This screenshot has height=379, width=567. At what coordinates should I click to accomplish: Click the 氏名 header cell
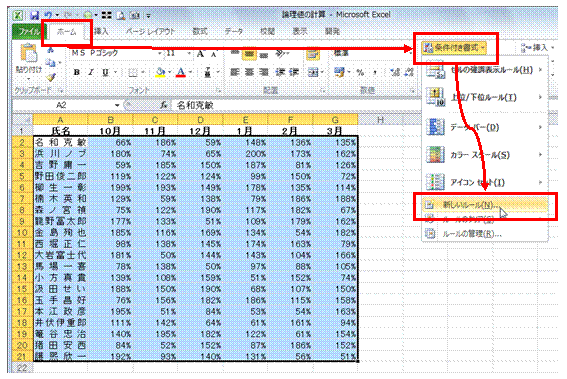60,131
